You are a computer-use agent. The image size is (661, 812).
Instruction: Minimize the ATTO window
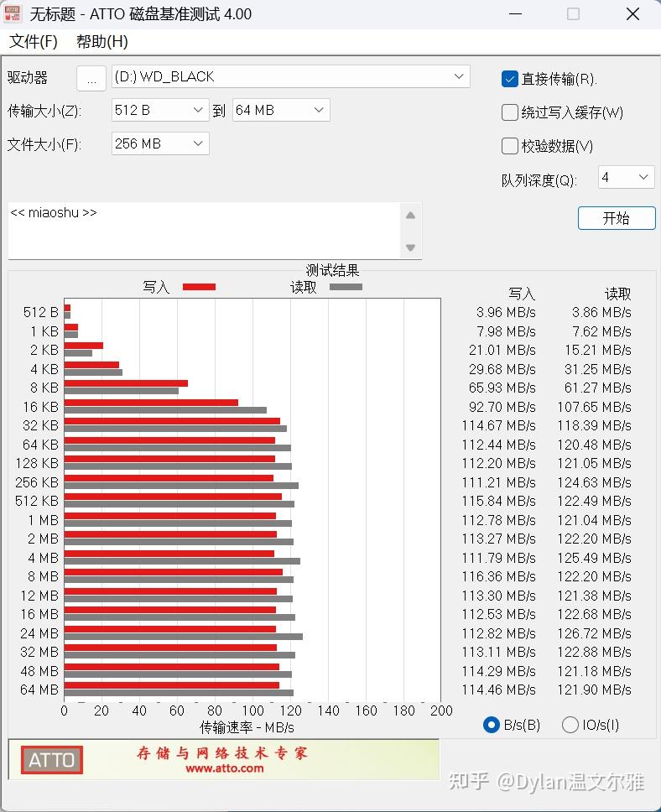coord(515,14)
